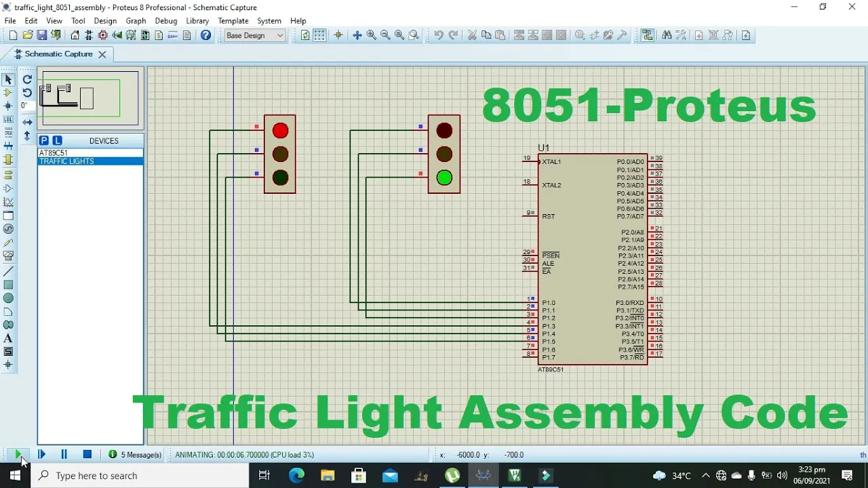Select the Component Mode tool
The width and height of the screenshot is (868, 488).
[8, 93]
